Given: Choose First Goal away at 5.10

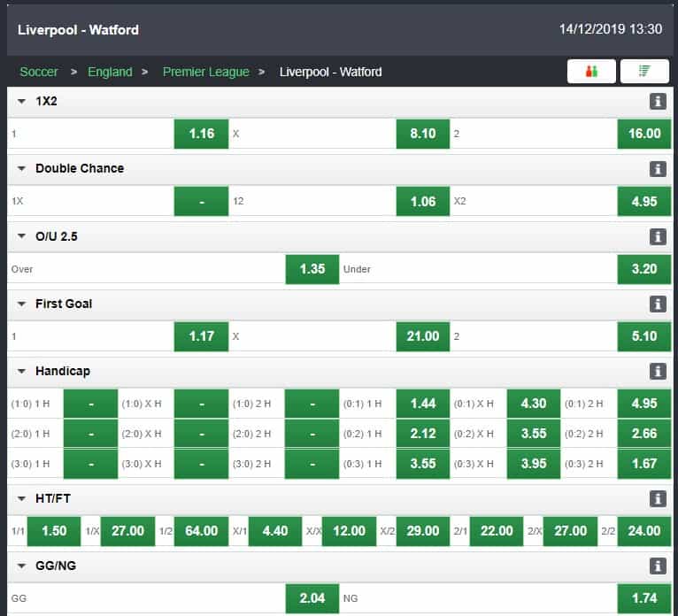Looking at the screenshot, I should [x=644, y=336].
